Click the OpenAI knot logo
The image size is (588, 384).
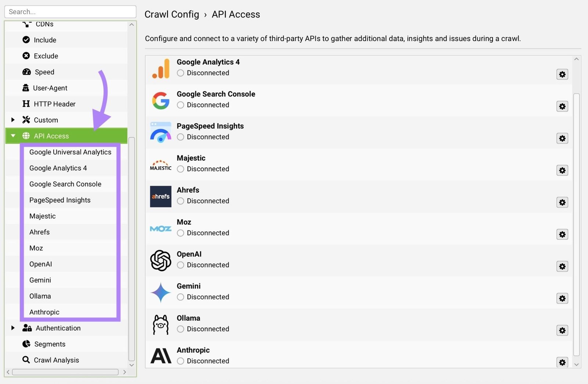tap(161, 260)
